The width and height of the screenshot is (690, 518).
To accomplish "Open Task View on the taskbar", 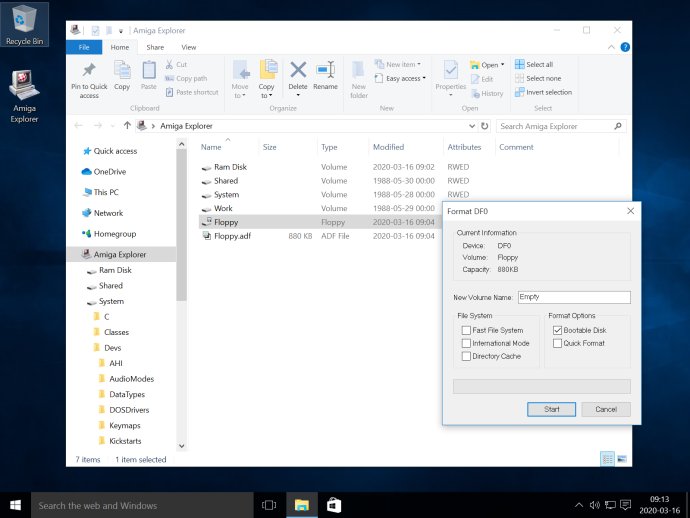I will point(269,505).
